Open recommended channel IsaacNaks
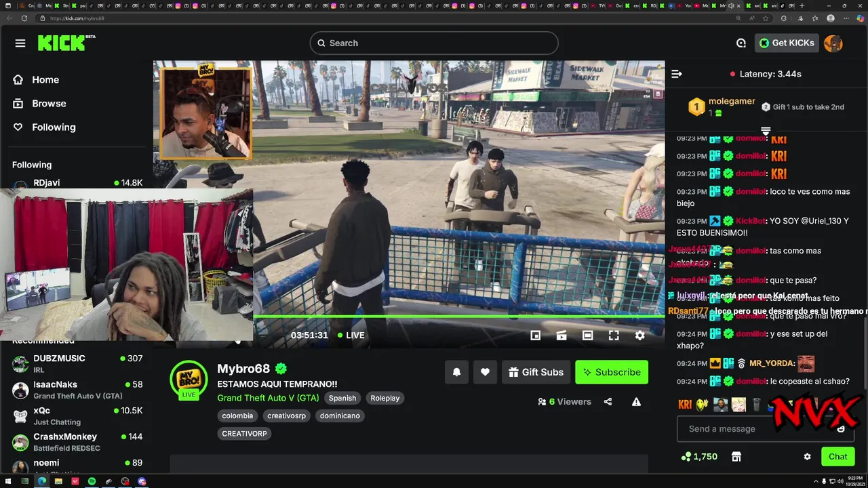Image resolution: width=868 pixels, height=488 pixels. click(x=78, y=389)
